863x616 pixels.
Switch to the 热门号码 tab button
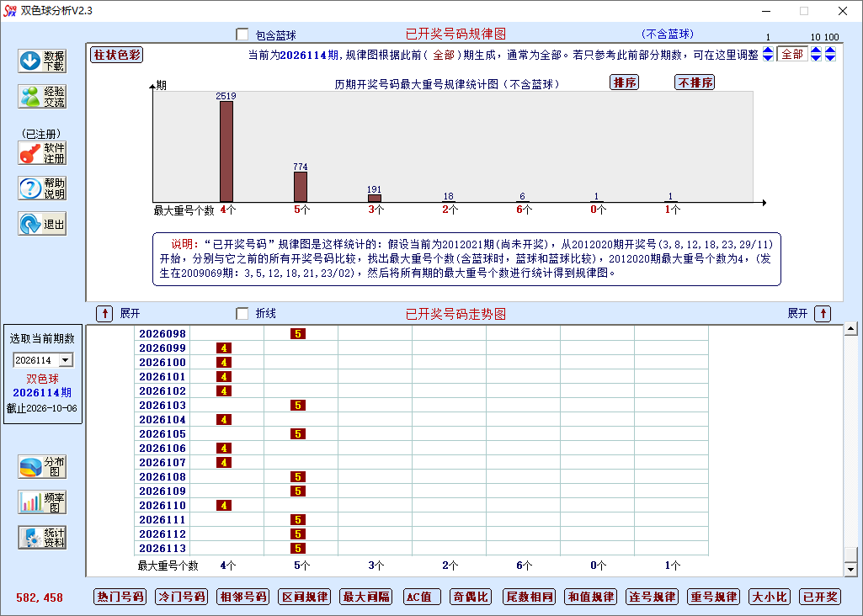pos(120,597)
